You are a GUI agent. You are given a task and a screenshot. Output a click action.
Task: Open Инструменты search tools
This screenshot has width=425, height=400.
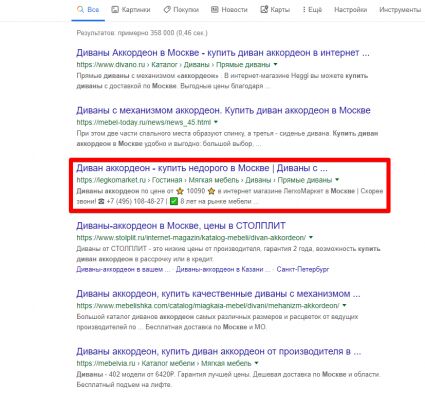[x=400, y=10]
